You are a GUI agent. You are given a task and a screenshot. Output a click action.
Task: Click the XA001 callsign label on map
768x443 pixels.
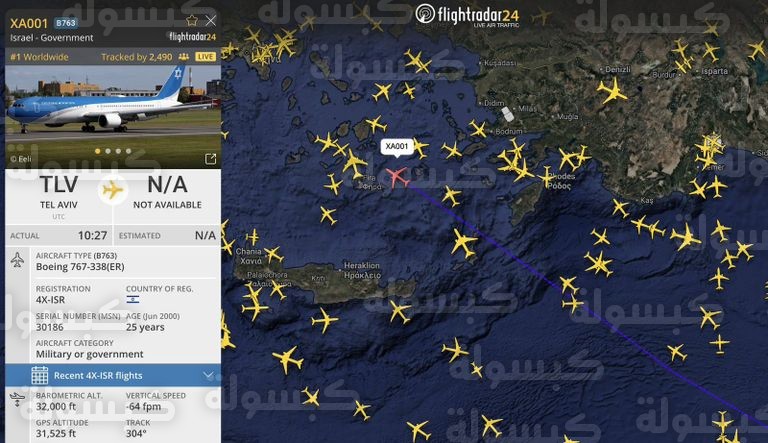(397, 146)
